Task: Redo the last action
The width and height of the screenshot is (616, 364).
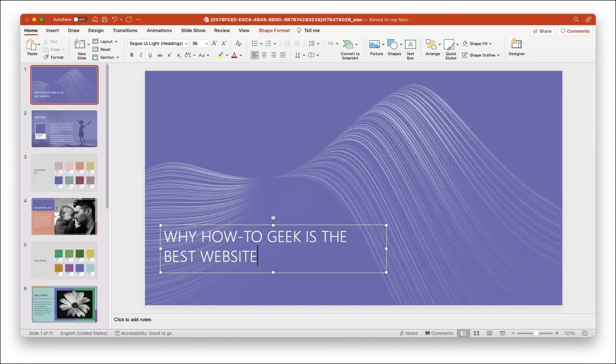Action: tap(128, 20)
